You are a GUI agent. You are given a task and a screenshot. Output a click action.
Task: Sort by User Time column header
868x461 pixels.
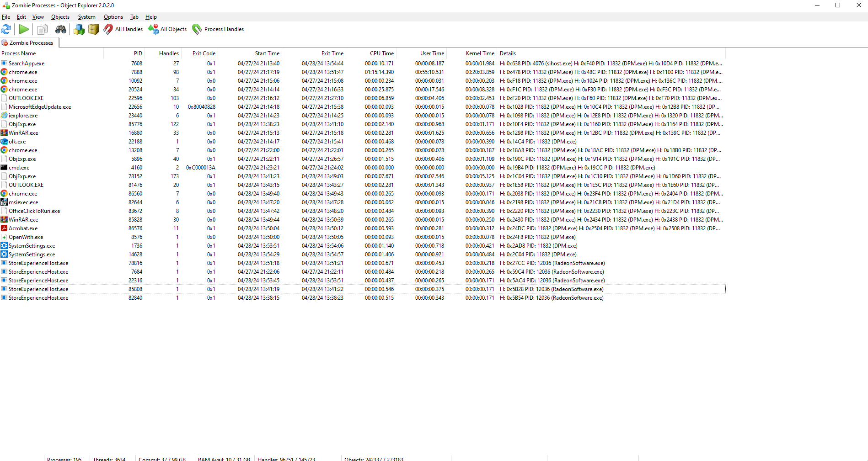pos(421,53)
